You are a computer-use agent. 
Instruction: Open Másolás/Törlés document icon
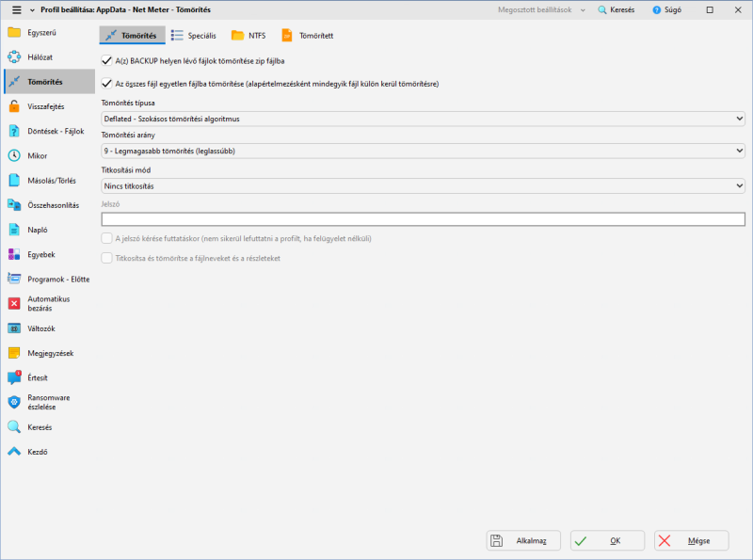[x=14, y=181]
